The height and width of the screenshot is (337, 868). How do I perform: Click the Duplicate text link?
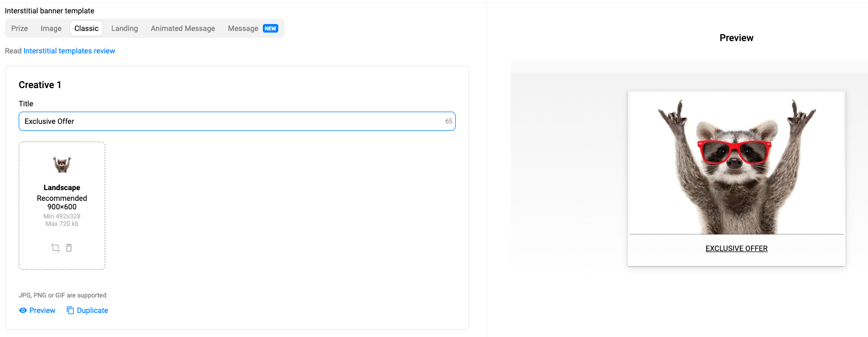click(x=92, y=310)
